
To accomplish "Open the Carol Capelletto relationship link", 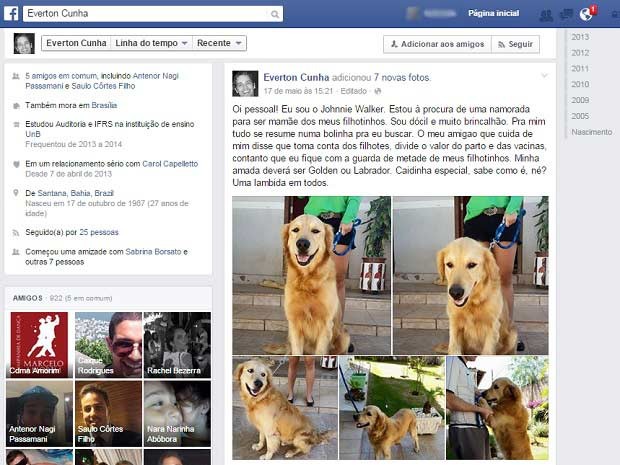I will (170, 163).
